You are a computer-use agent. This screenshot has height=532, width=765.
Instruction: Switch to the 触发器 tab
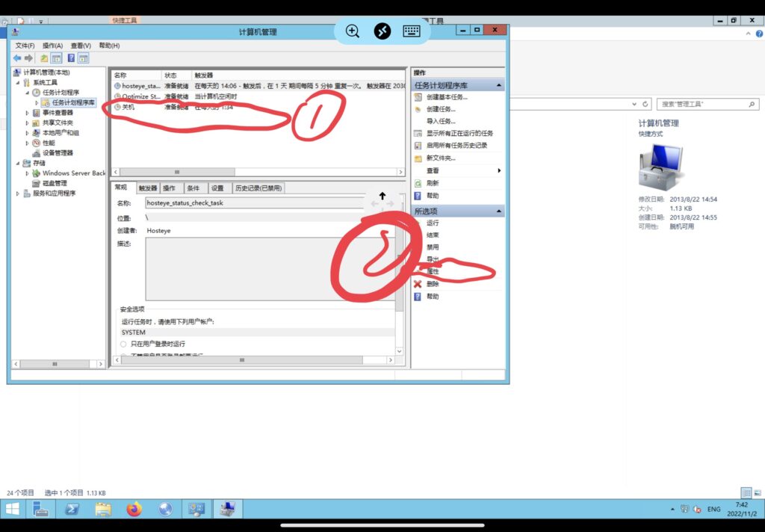pos(148,188)
